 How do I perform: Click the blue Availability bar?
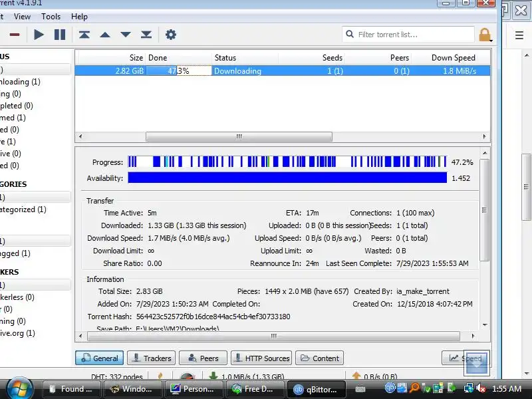pyautogui.click(x=287, y=178)
